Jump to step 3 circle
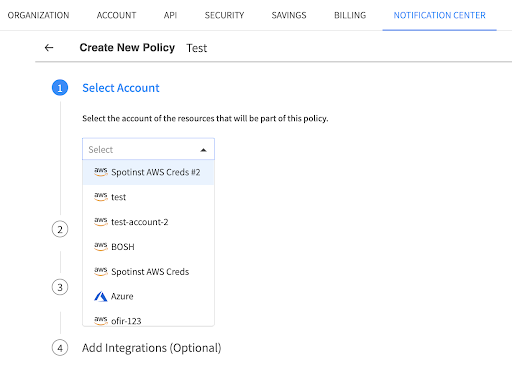 pos(60,287)
